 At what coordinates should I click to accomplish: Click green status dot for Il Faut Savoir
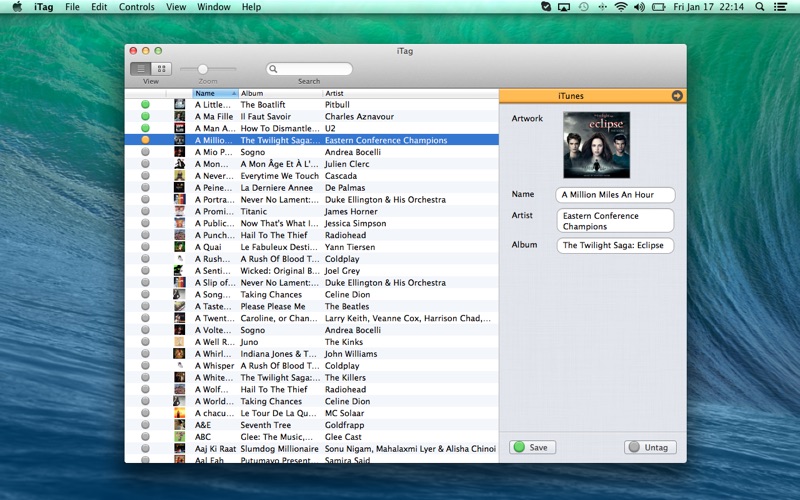click(145, 116)
